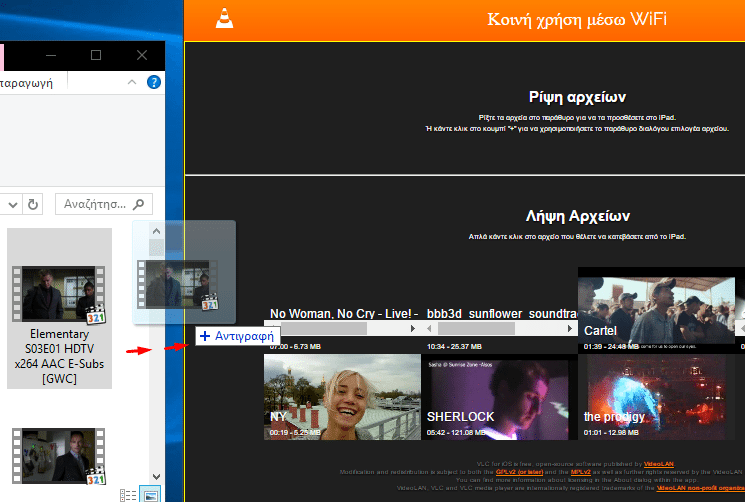This screenshot has height=502, width=745.
Task: Click the Κοινή χρήση μέσω WiFi title
Action: click(577, 19)
